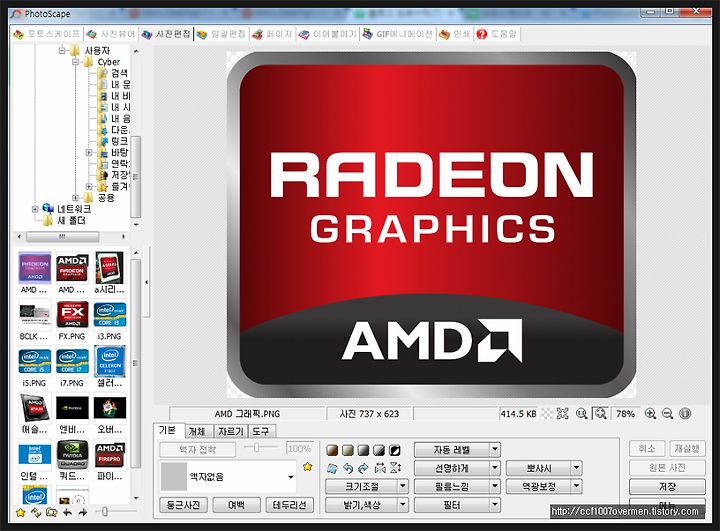Open the 크기조절 dropdown arrow

[x=403, y=486]
